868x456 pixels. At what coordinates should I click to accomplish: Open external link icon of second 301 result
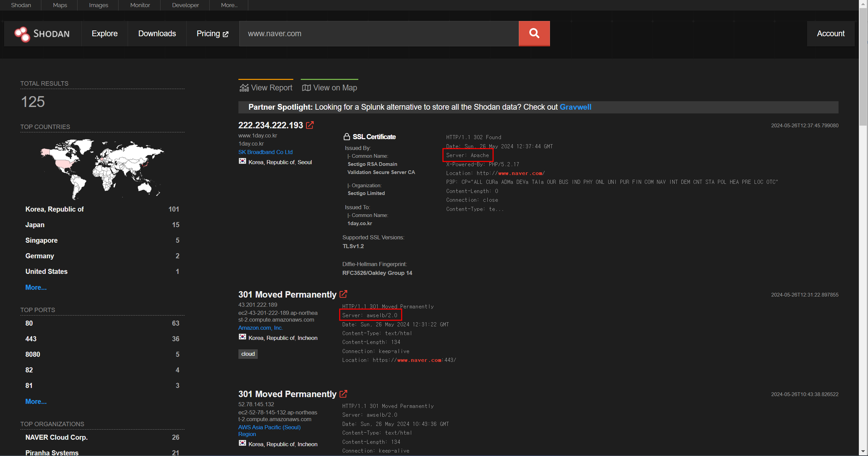[x=343, y=394]
